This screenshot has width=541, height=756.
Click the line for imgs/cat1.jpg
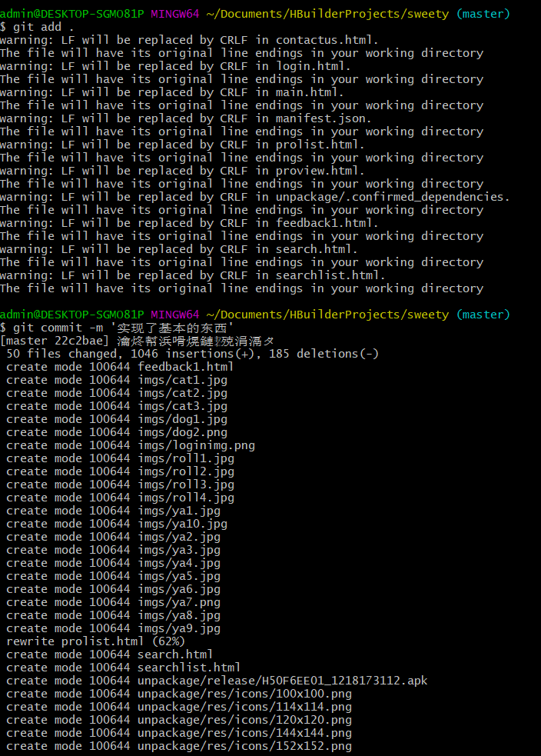coord(117,380)
